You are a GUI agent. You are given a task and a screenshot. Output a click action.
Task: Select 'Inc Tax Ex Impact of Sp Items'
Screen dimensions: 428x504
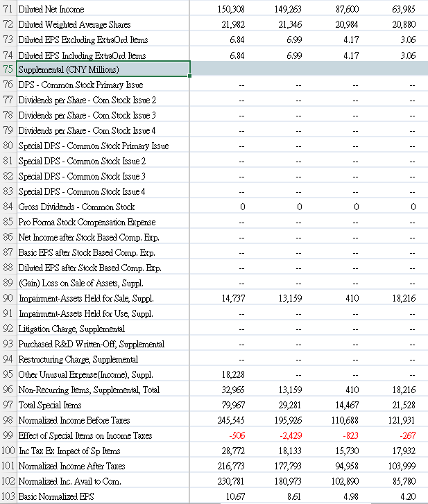[x=69, y=451]
